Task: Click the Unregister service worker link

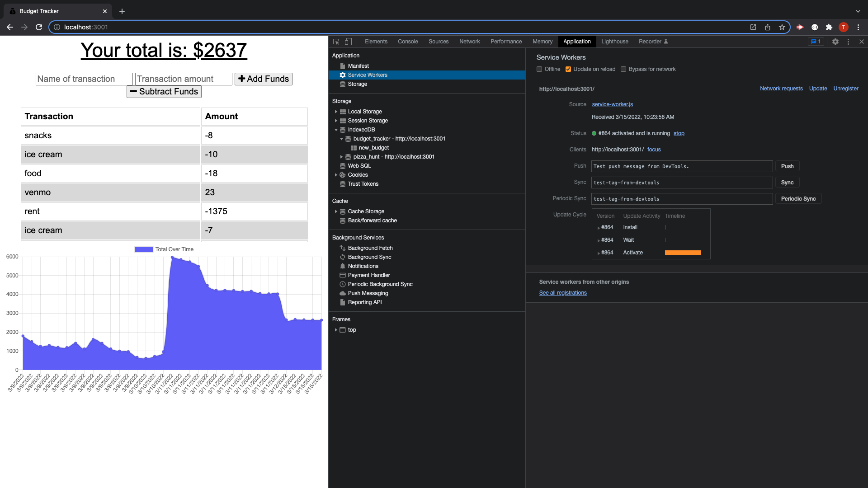Action: point(846,89)
